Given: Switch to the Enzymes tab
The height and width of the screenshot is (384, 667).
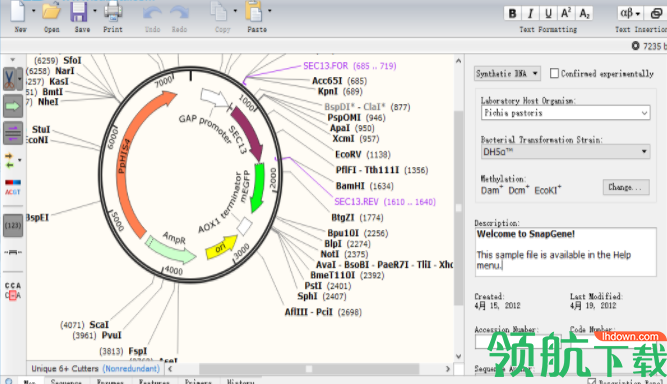Looking at the screenshot, I should 110,381.
